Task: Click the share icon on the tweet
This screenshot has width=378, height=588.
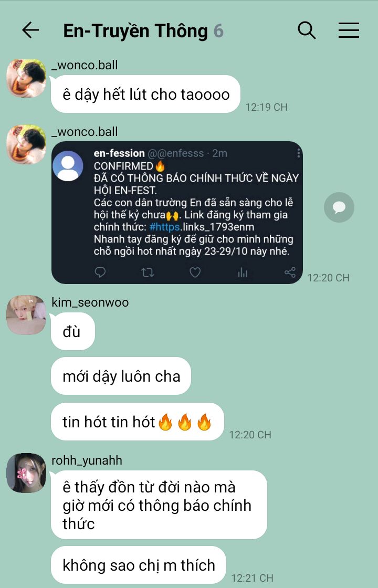Action: [x=290, y=272]
